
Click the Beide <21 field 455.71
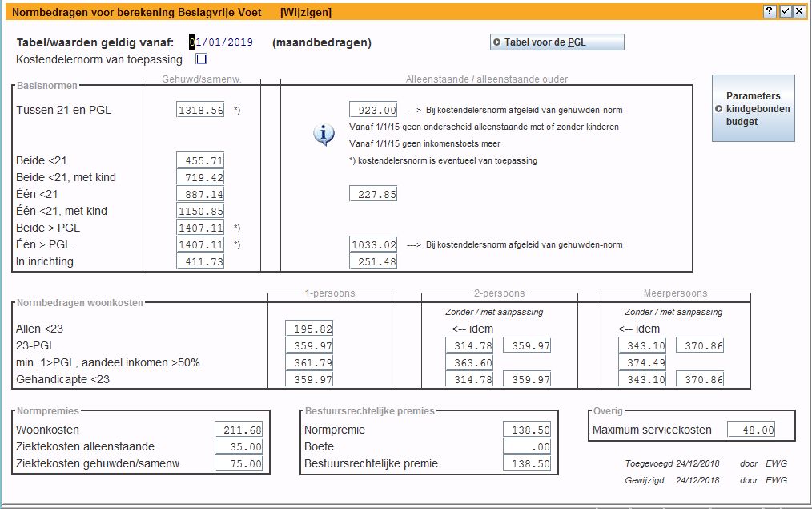[200, 160]
